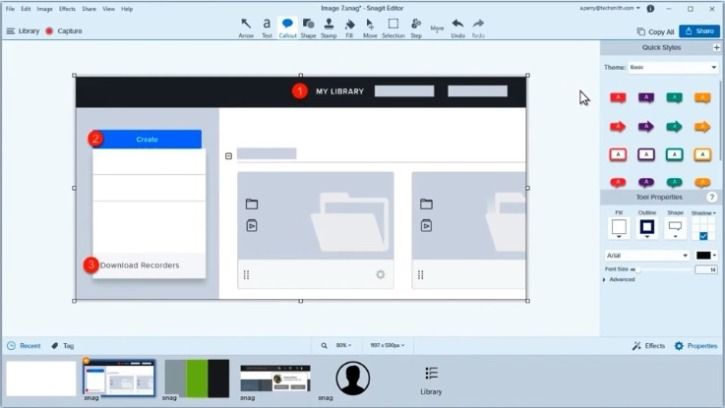Click the Tag button
This screenshot has width=725, height=408.
62,346
